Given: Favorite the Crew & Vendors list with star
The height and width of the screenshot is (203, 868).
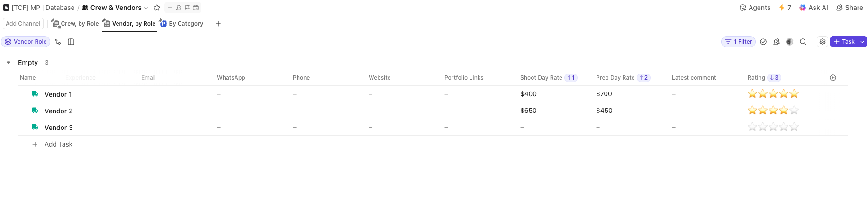Looking at the screenshot, I should click(157, 8).
